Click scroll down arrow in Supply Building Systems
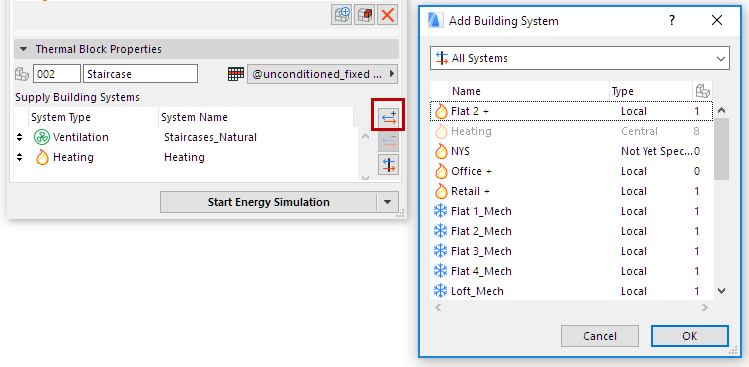 pyautogui.click(x=365, y=177)
